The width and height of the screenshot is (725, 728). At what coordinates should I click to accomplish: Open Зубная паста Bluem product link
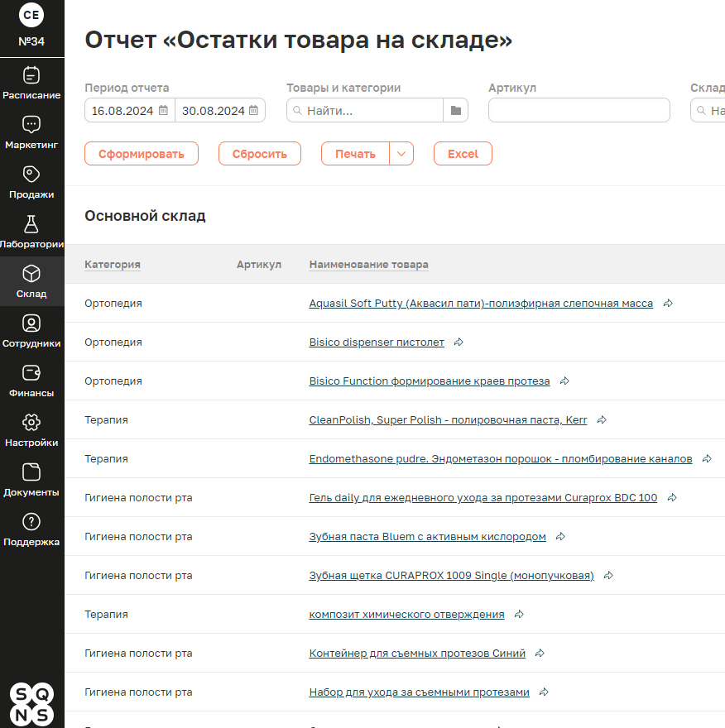tap(427, 537)
